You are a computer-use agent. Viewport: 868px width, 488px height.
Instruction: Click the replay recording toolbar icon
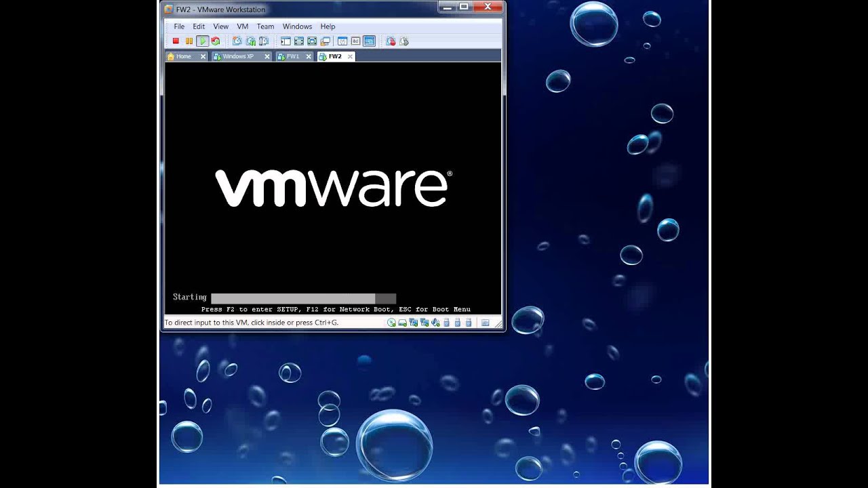coord(404,41)
